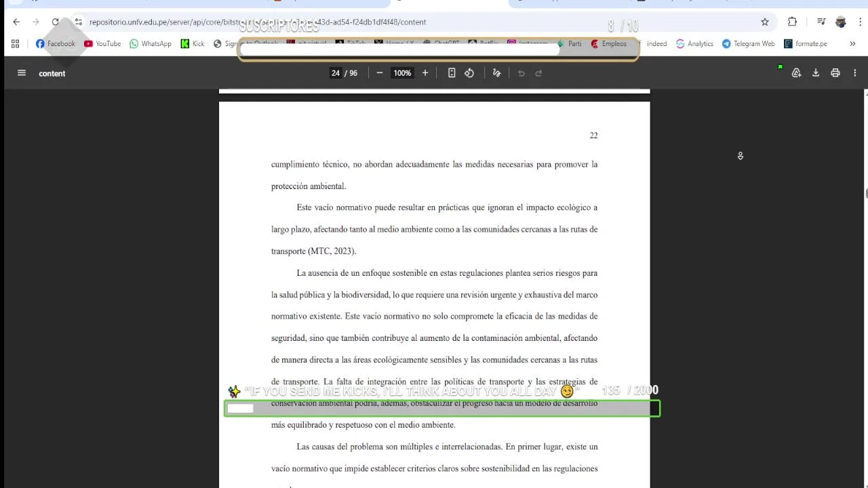The width and height of the screenshot is (868, 488).
Task: Open the browser extensions menu
Action: click(x=792, y=22)
